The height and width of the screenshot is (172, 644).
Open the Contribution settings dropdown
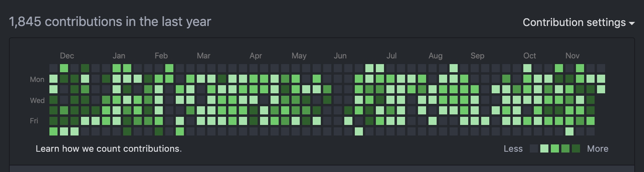(x=578, y=22)
